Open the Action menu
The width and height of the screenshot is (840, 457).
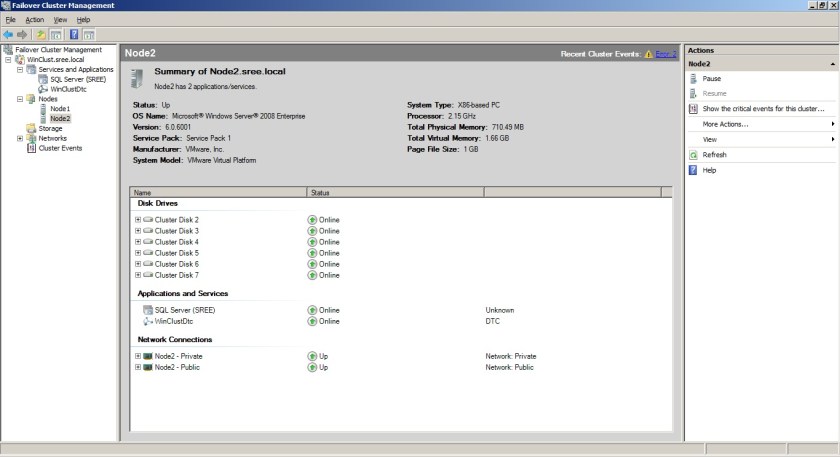pos(35,19)
